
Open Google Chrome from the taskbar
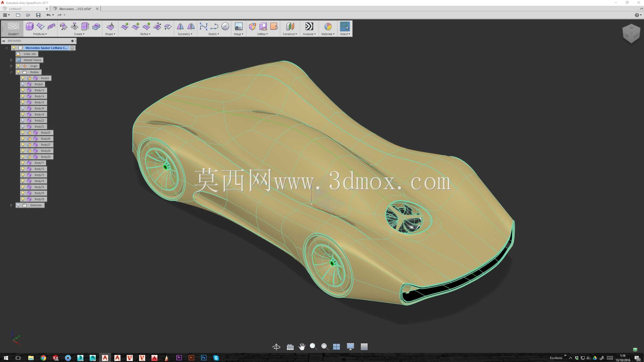(43, 358)
